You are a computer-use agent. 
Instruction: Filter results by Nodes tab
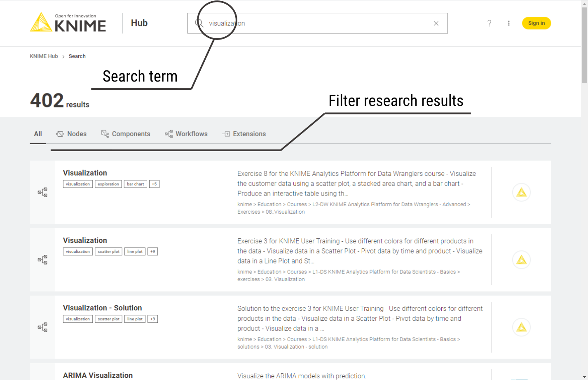pos(71,134)
